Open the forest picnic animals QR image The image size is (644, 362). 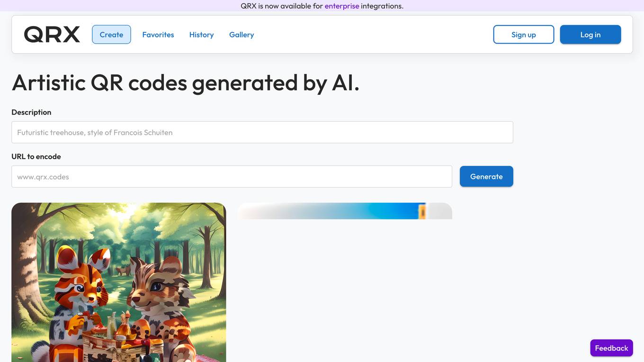[x=119, y=282]
